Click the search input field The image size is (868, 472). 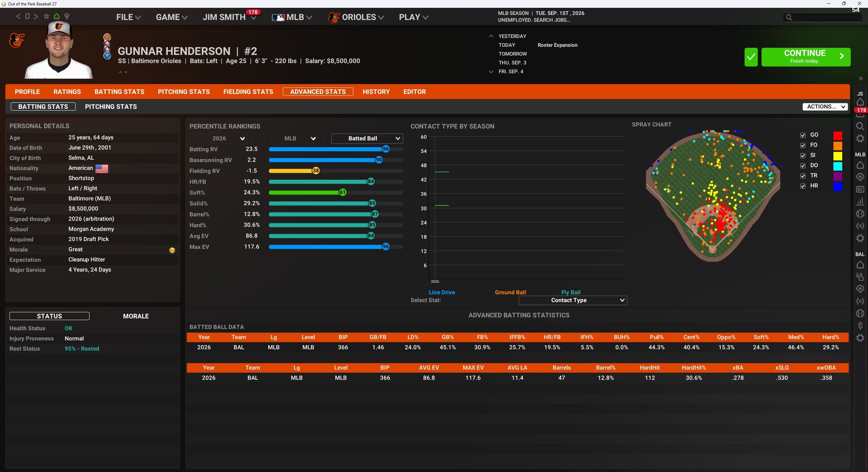823,17
